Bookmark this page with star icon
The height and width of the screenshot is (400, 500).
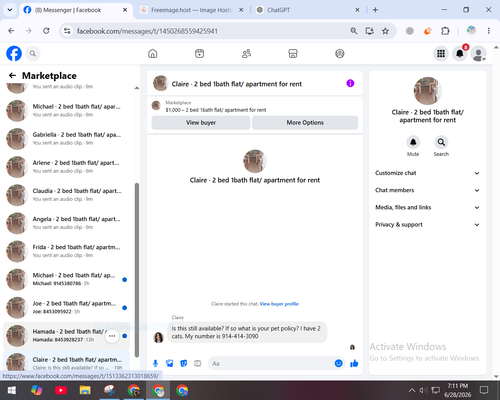385,31
